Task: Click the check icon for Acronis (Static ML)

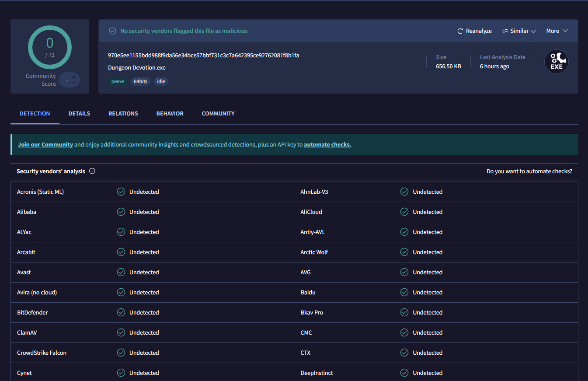Action: coord(121,192)
